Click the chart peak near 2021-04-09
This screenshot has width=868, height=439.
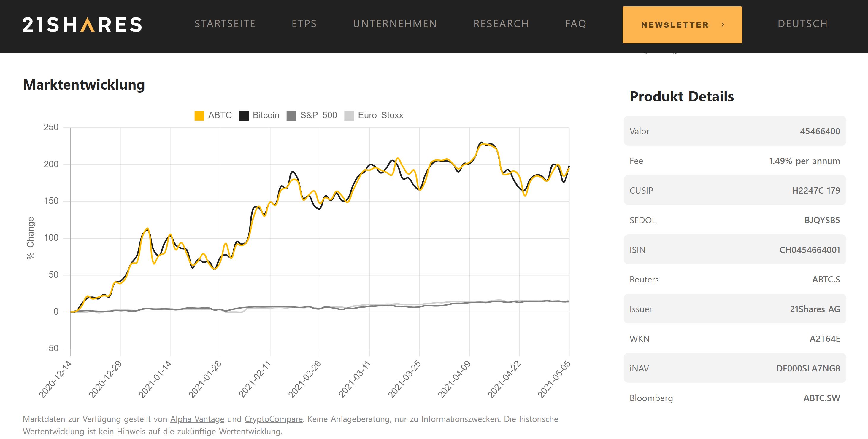pos(482,143)
